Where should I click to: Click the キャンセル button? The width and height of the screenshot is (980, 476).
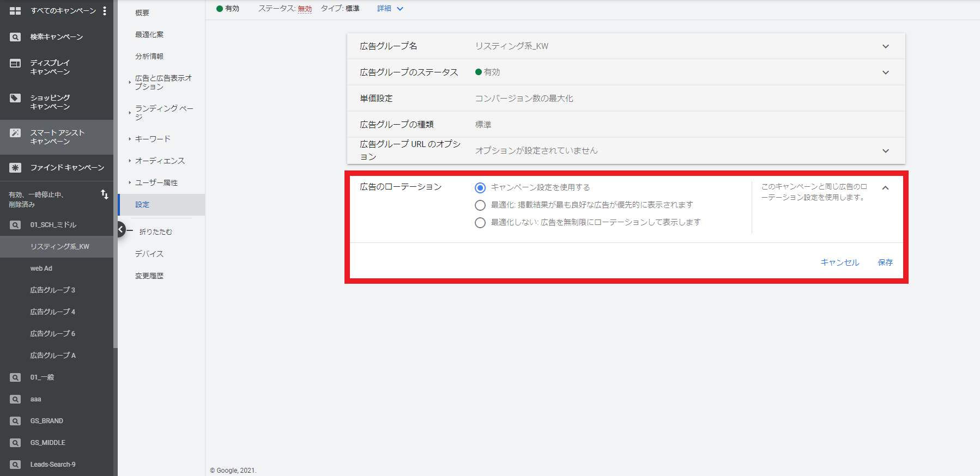pos(840,263)
